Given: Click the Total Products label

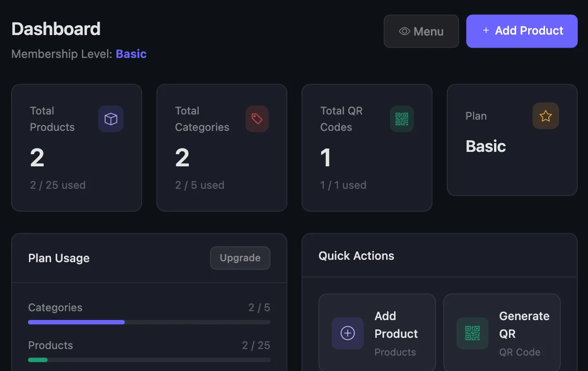Looking at the screenshot, I should click(x=52, y=119).
